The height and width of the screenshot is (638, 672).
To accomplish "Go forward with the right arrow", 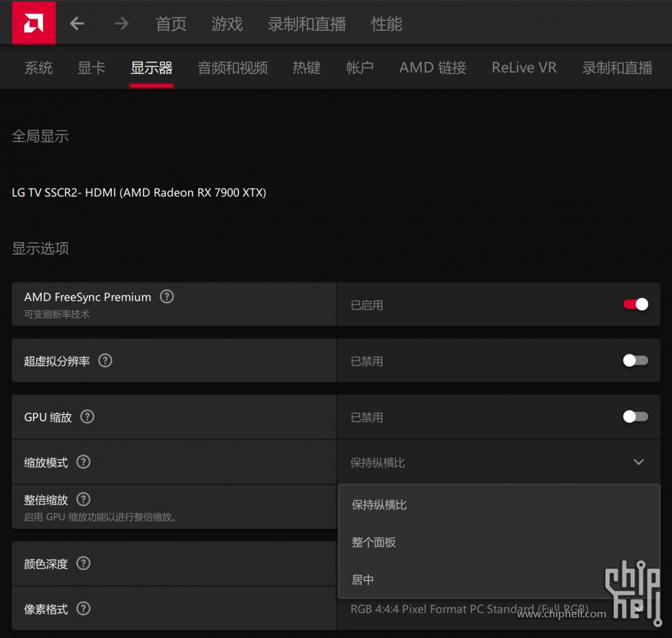I will [121, 23].
